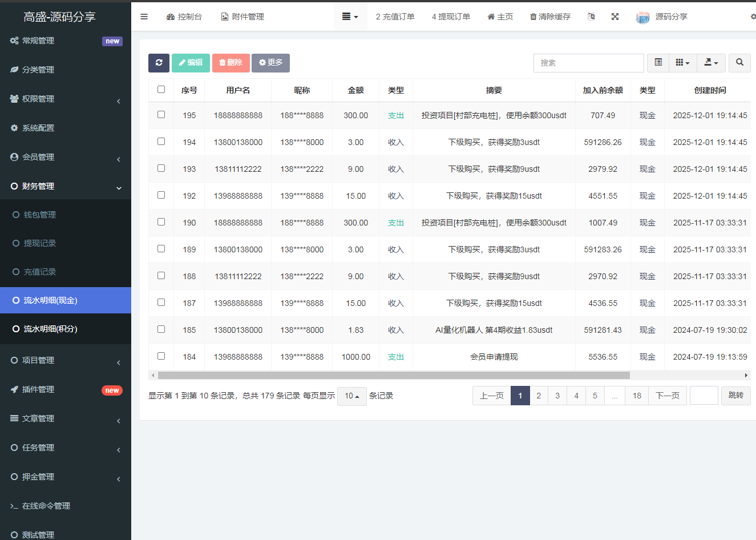756x540 pixels.
Task: Check the select-all checkbox in header
Action: pyautogui.click(x=161, y=90)
